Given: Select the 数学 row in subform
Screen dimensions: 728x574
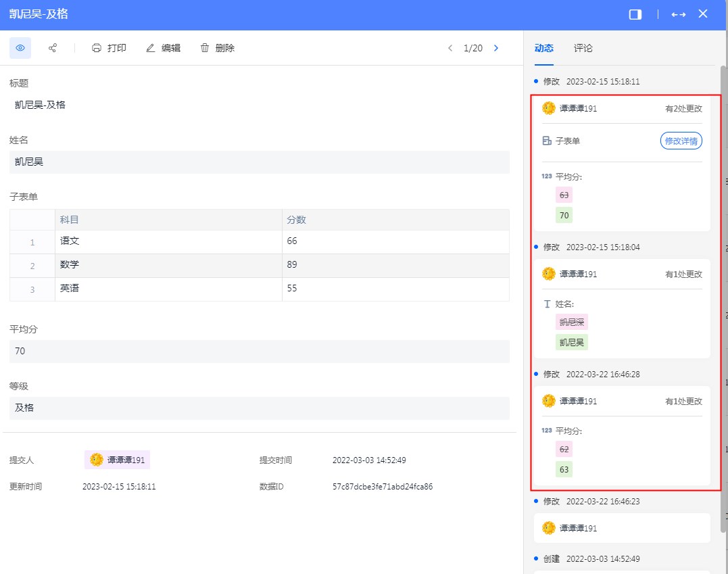Looking at the screenshot, I should pos(168,265).
